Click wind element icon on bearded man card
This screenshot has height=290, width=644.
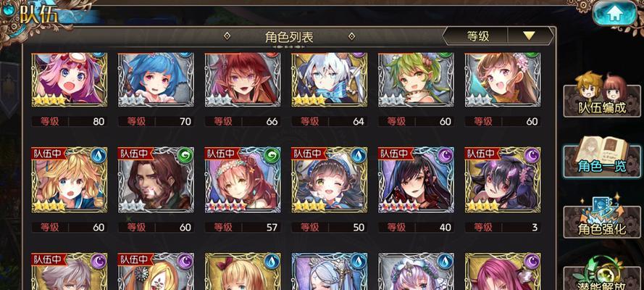185,156
